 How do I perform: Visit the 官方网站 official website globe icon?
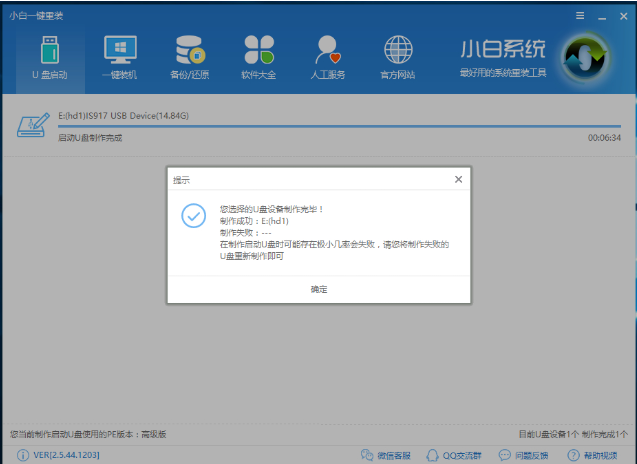click(398, 56)
